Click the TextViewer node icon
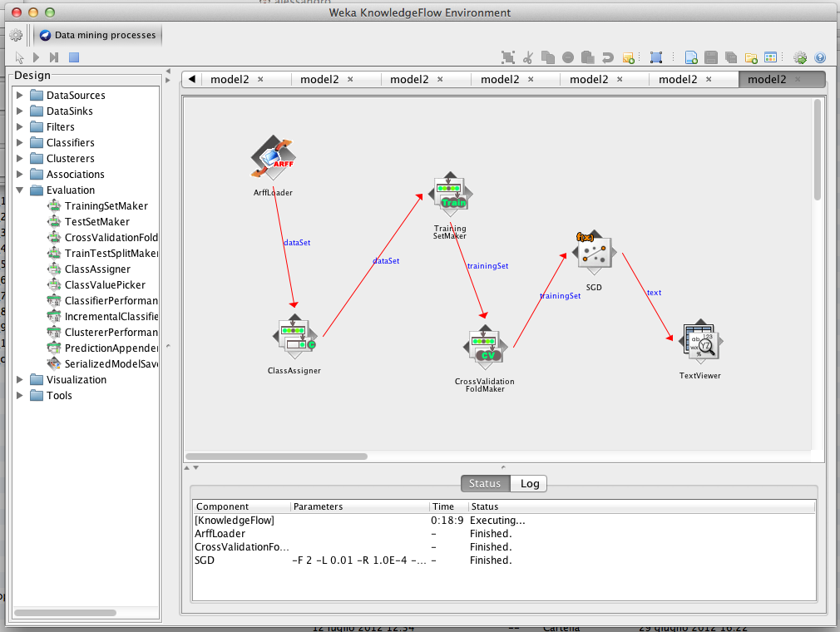The height and width of the screenshot is (632, 840). [x=699, y=341]
